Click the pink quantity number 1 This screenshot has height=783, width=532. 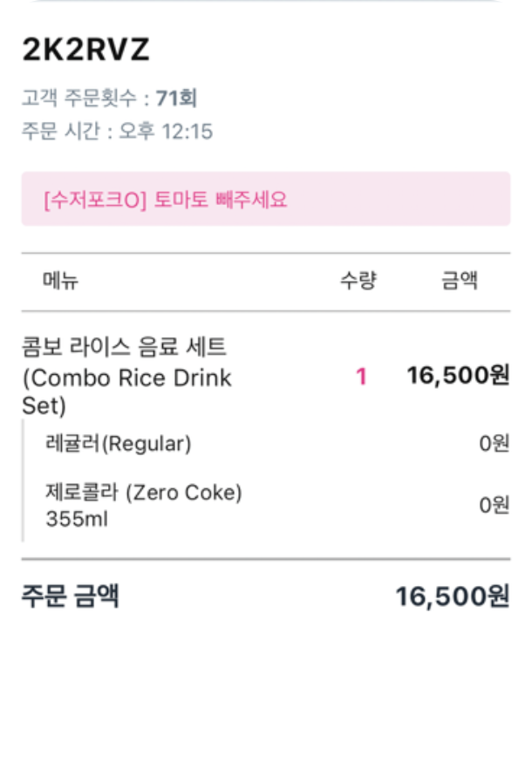361,377
